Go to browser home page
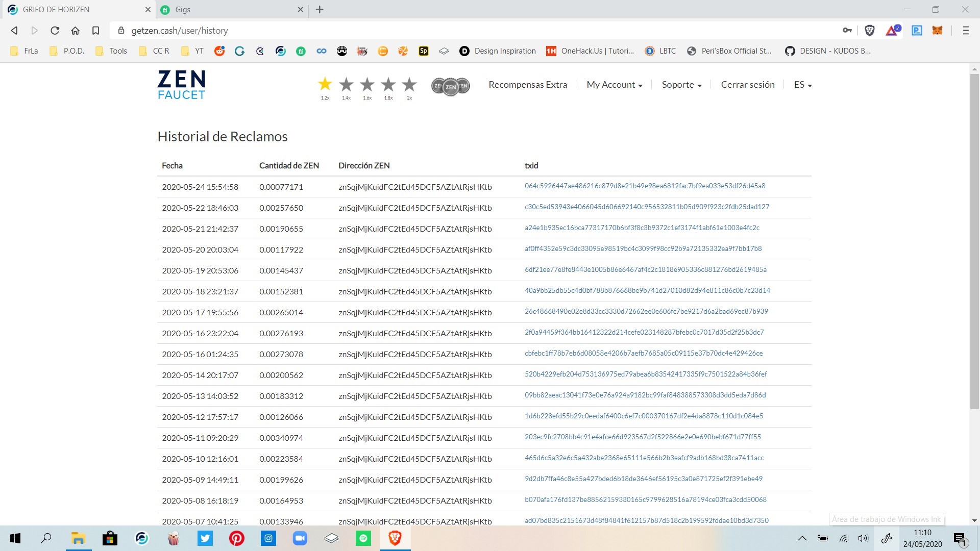The height and width of the screenshot is (551, 980). (x=75, y=31)
